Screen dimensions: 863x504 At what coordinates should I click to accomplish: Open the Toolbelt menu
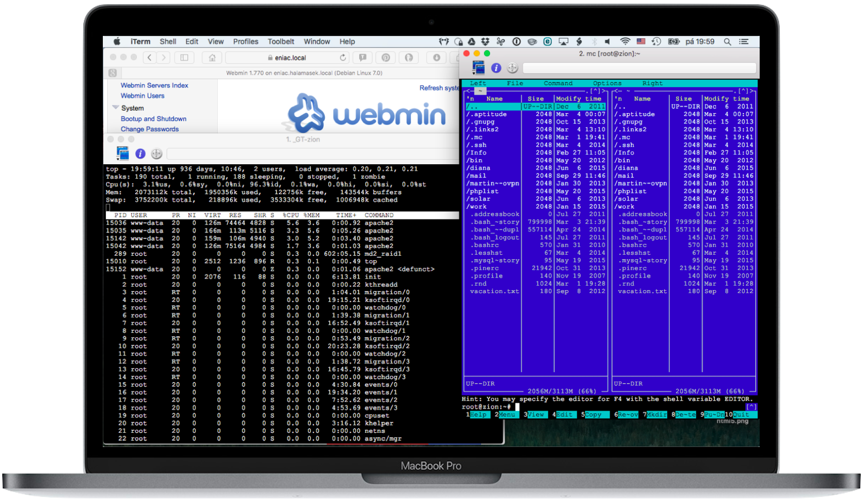click(281, 42)
